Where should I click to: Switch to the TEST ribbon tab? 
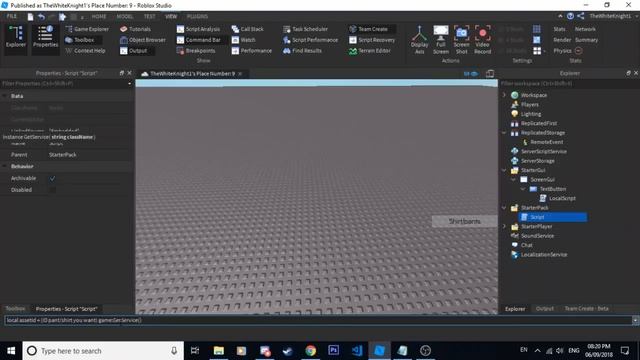[x=149, y=16]
